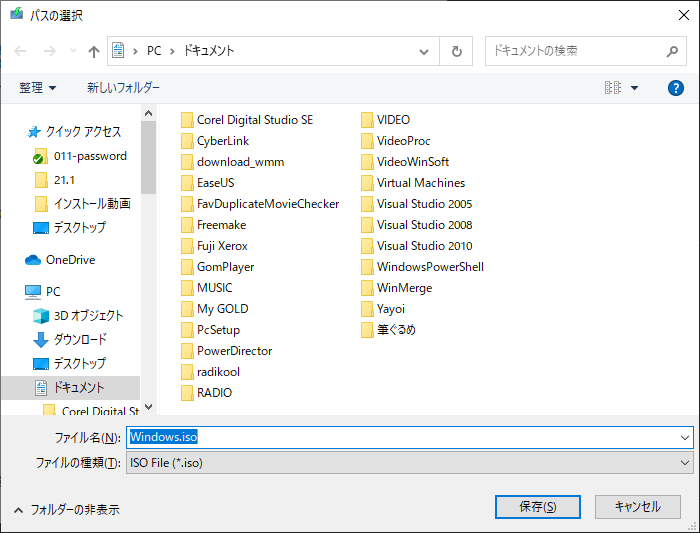Expand the address bar history dropdown

[424, 52]
